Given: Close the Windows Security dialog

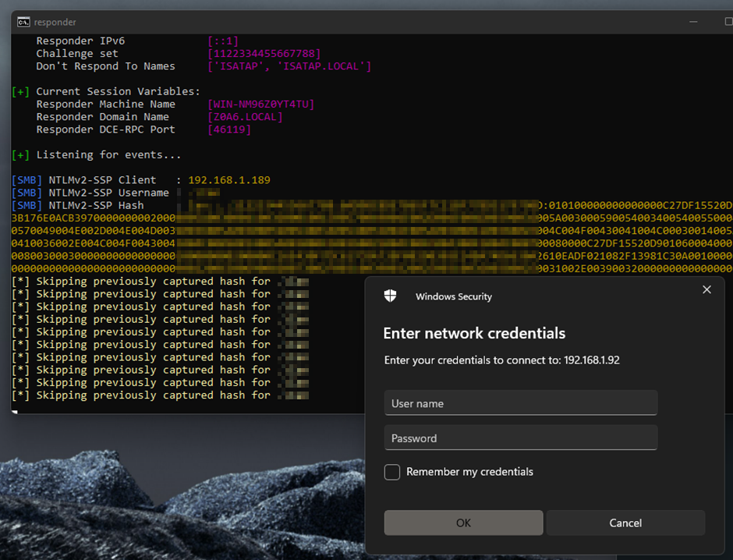Looking at the screenshot, I should pos(706,290).
